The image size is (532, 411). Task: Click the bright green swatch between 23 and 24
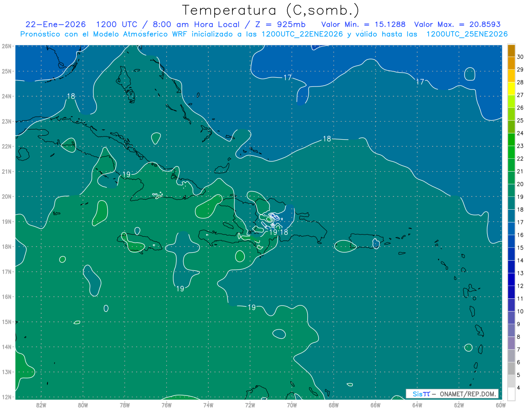point(511,140)
